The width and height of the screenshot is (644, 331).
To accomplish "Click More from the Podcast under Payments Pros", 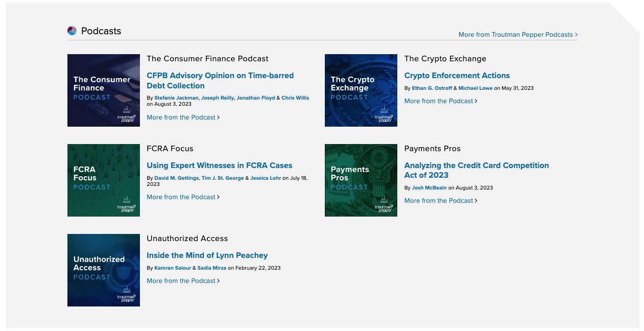I will tap(440, 201).
